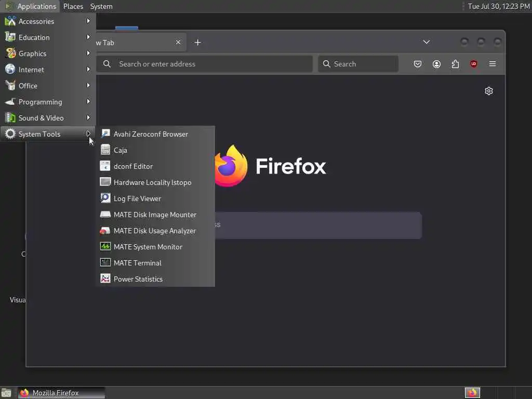Select the Hardware Locality lstopo entry
This screenshot has width=532, height=399.
click(x=155, y=182)
